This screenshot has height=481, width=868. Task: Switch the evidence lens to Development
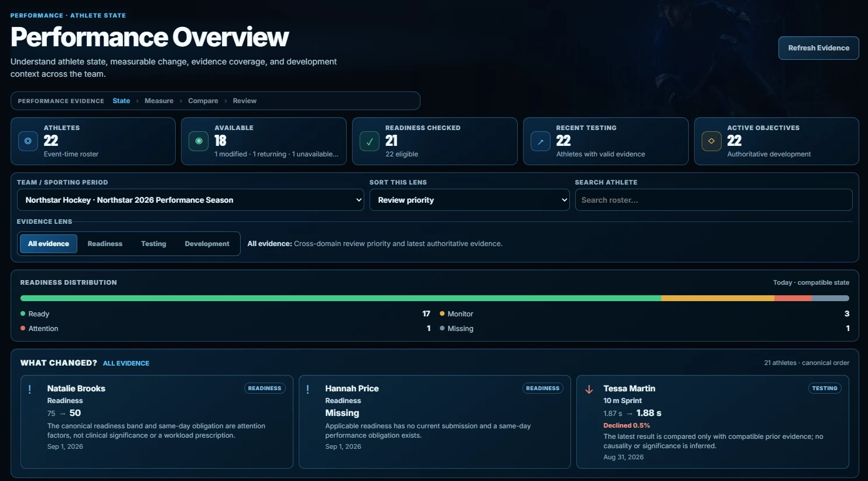click(x=207, y=244)
